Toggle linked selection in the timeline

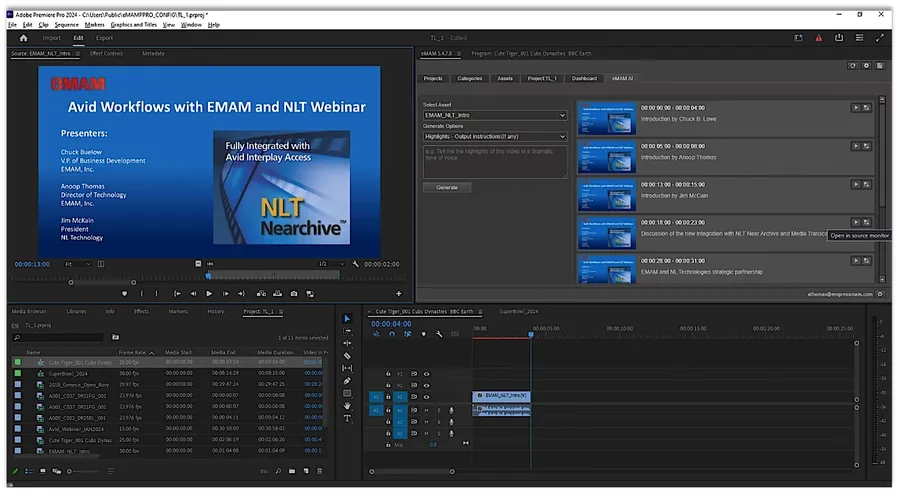(x=408, y=334)
